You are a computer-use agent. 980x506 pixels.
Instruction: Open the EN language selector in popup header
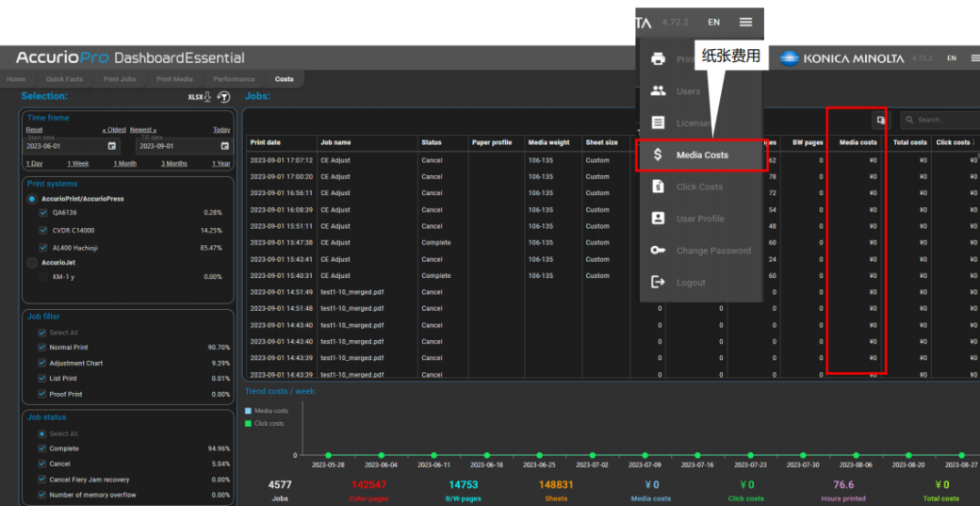[x=713, y=22]
